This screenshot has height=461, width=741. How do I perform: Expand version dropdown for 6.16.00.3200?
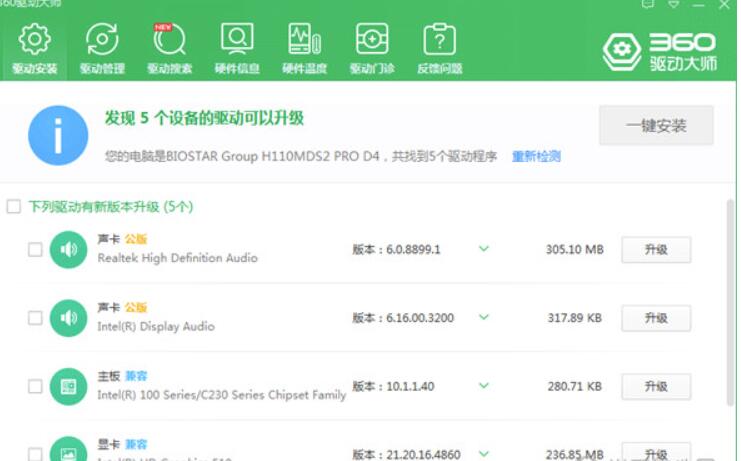click(483, 317)
